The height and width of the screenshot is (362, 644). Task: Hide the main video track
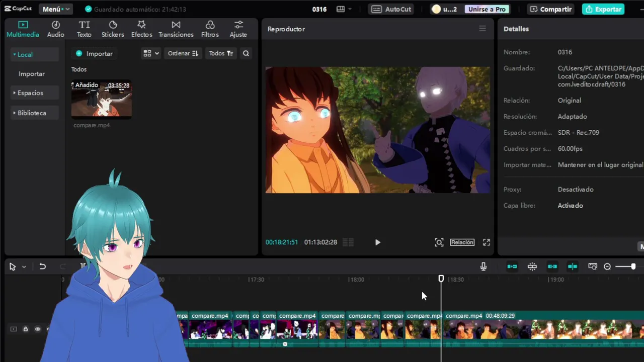[38, 329]
